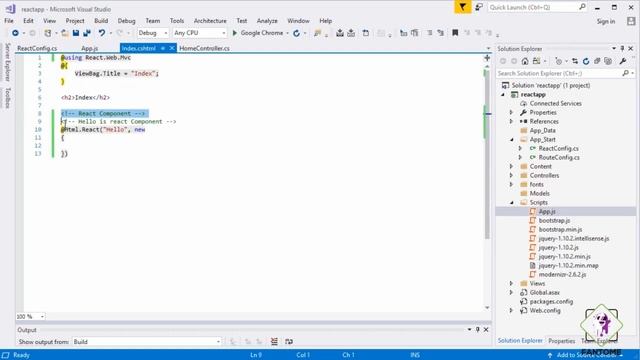
Task: Open the Architecture menu
Action: coord(210,21)
